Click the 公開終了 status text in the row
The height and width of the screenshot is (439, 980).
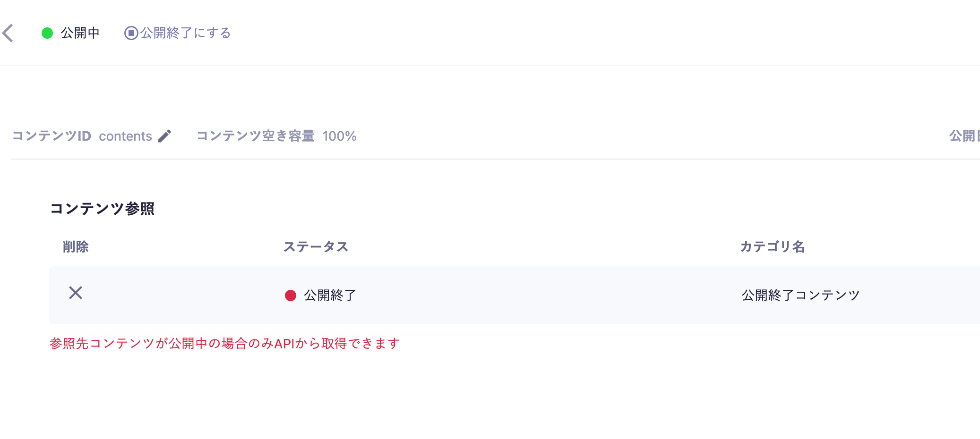[330, 295]
